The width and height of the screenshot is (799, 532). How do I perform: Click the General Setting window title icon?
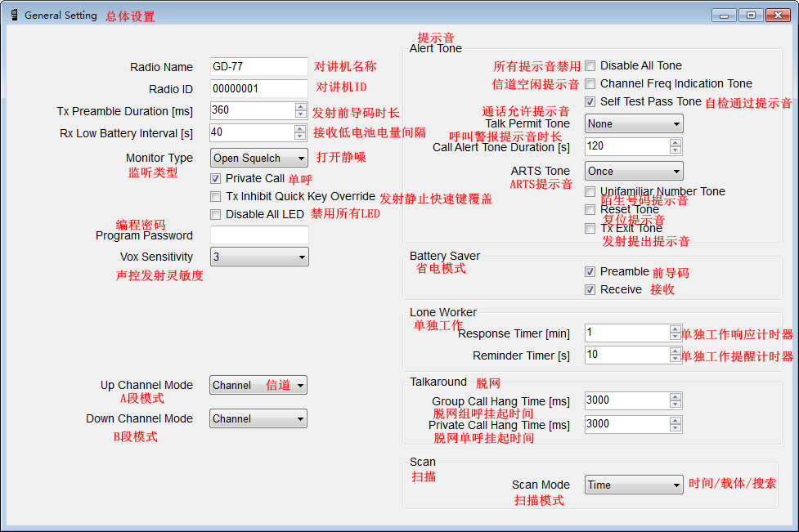[x=13, y=15]
